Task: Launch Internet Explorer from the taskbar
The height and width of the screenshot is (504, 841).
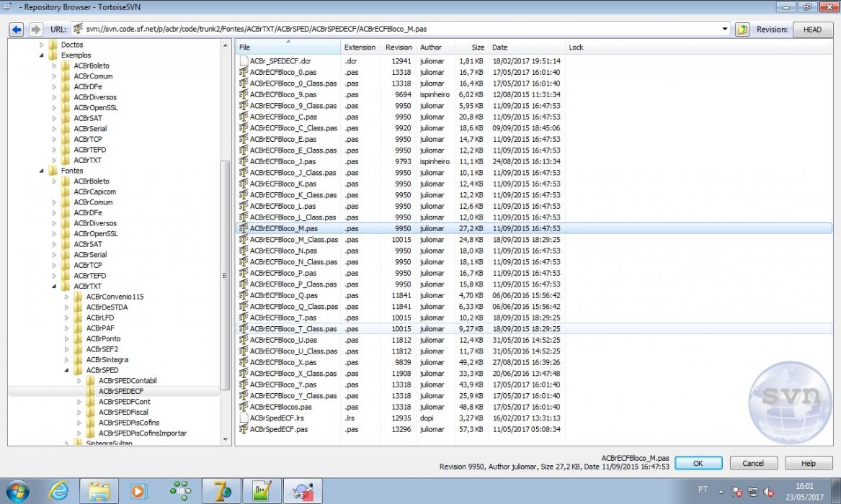Action: pos(58,490)
